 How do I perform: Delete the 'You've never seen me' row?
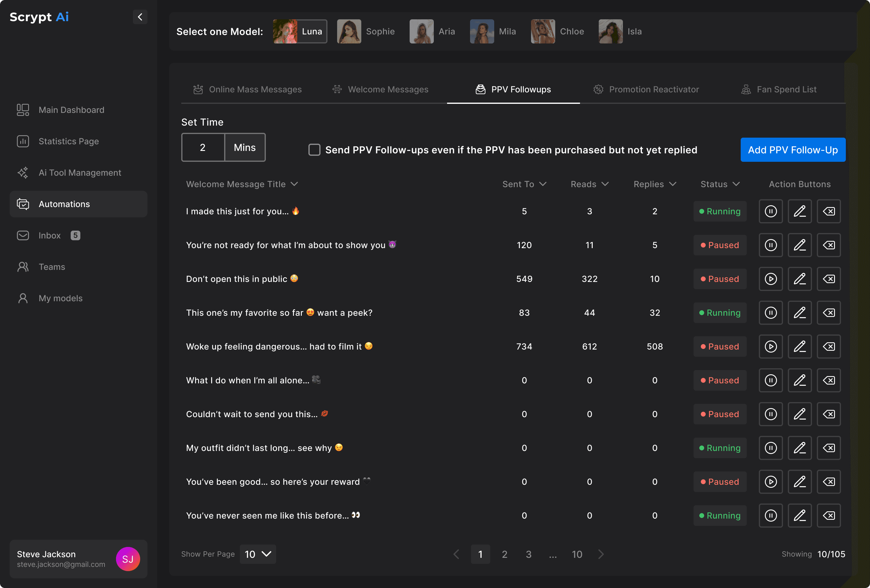click(x=828, y=516)
